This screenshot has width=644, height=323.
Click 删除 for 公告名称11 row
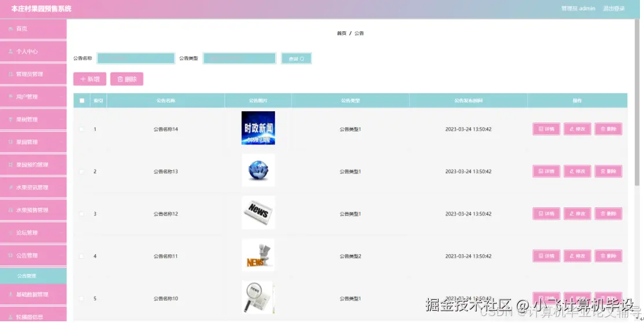[608, 256]
